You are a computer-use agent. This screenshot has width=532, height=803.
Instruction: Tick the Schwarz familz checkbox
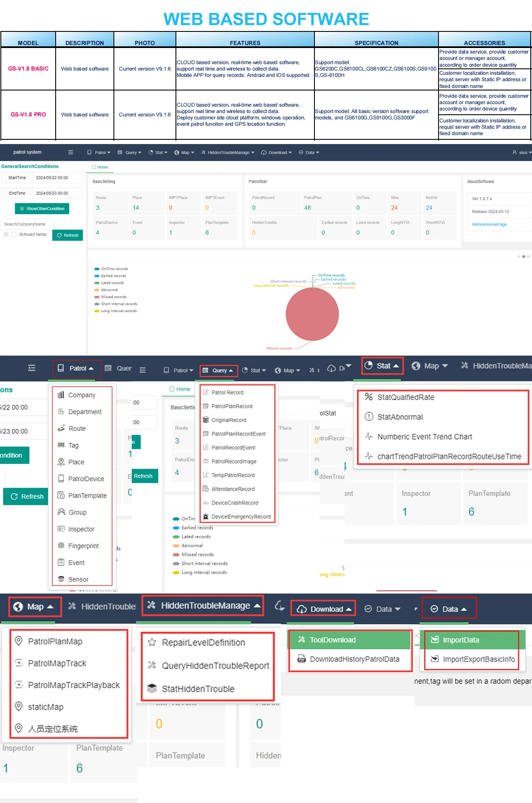coord(14,235)
